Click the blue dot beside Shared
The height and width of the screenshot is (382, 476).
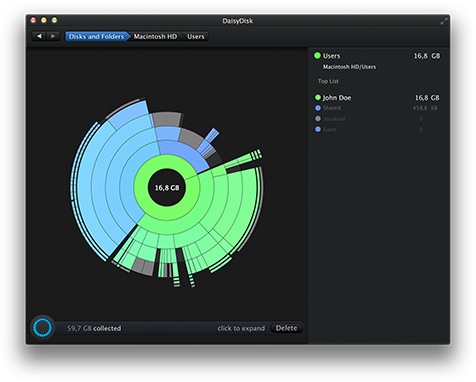pyautogui.click(x=318, y=108)
